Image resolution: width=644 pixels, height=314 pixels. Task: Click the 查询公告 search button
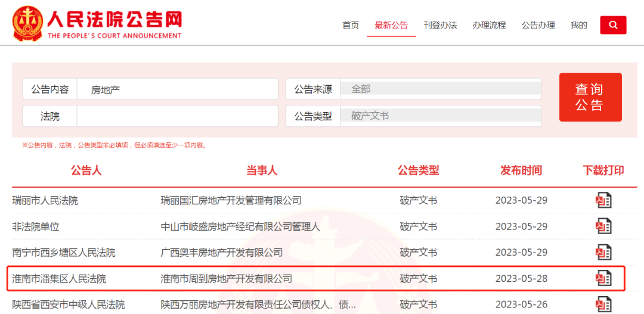590,97
